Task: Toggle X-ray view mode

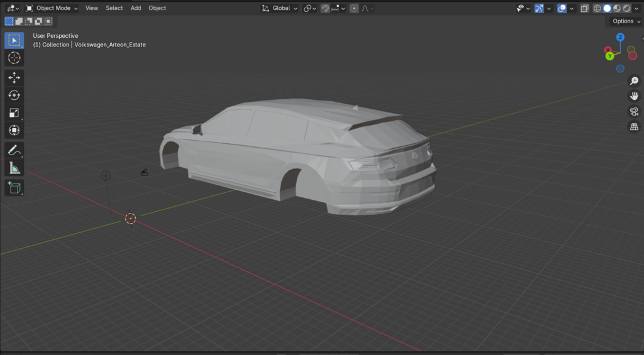Action: tap(584, 8)
